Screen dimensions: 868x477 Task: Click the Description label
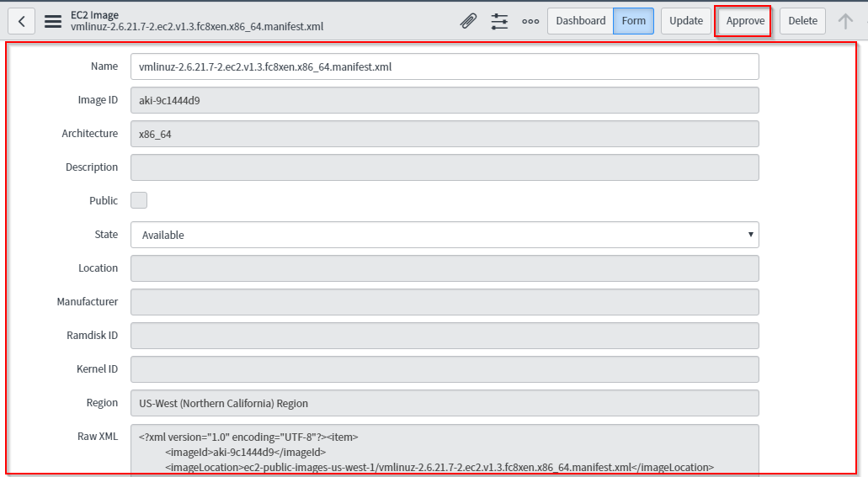point(91,167)
